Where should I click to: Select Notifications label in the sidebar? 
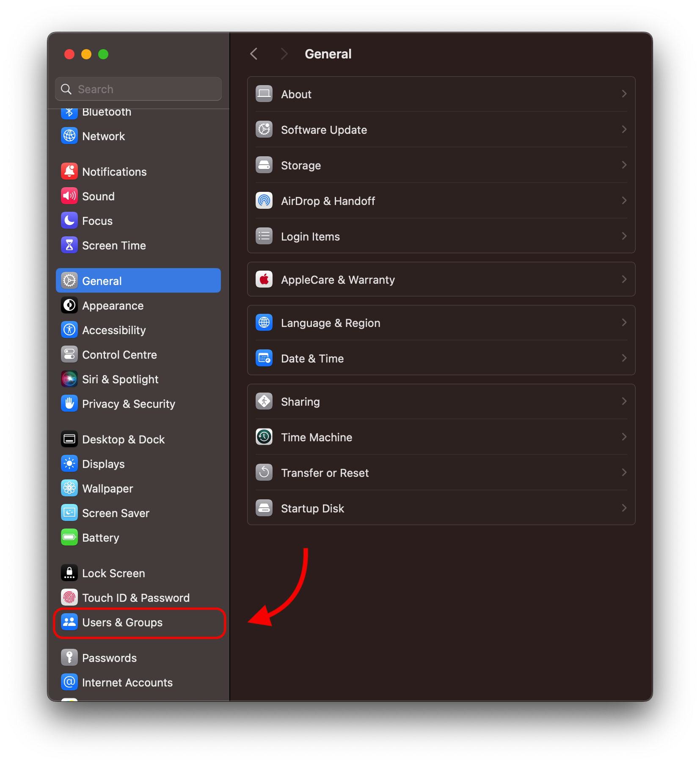[x=114, y=172]
